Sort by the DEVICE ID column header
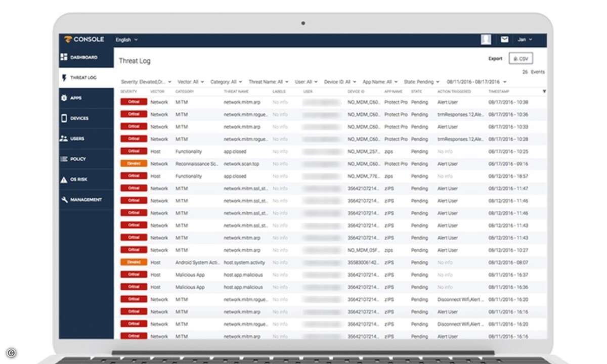 [x=356, y=92]
